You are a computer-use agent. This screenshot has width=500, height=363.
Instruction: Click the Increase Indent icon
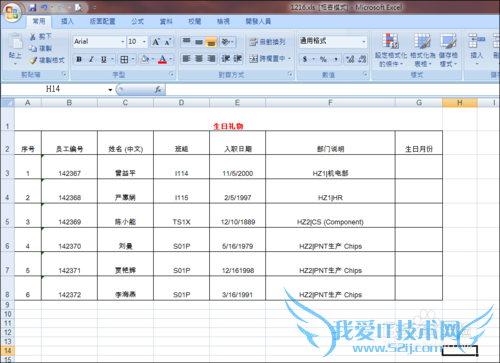coord(238,59)
